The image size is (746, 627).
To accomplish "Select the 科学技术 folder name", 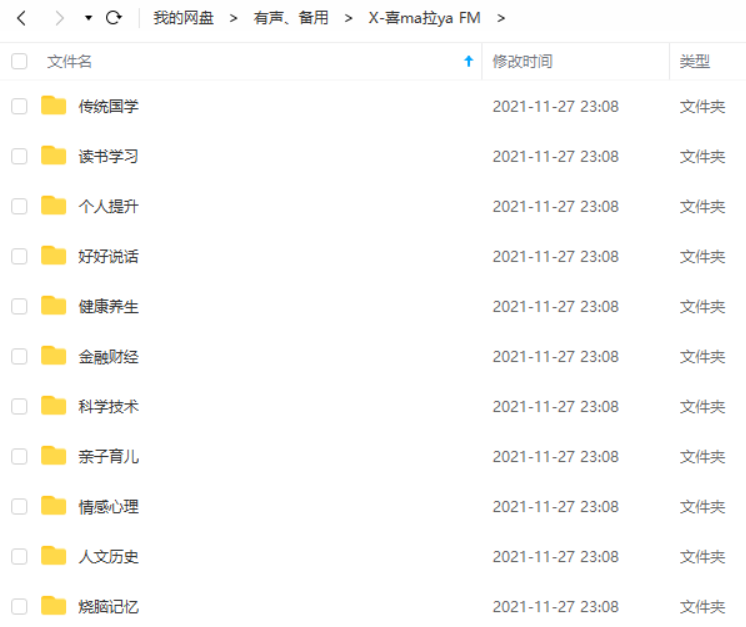I will point(108,407).
